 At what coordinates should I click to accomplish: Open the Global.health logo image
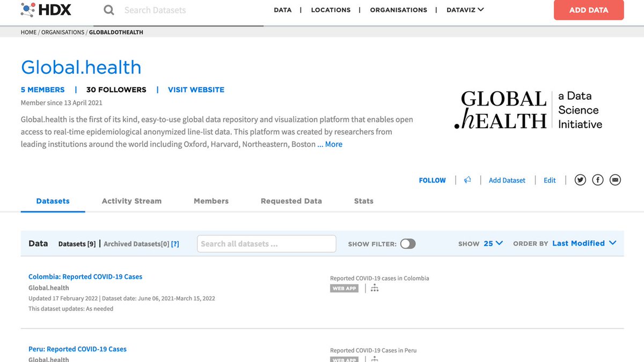coord(528,110)
